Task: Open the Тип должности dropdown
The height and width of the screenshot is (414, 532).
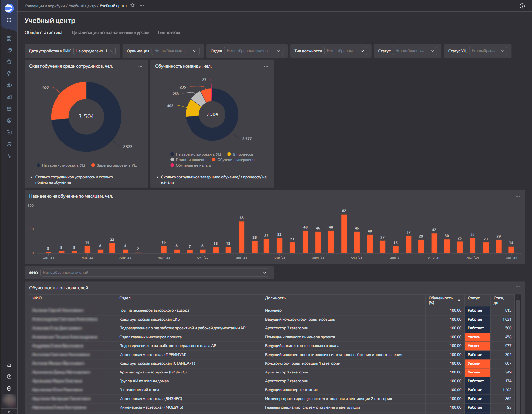Action: click(345, 51)
